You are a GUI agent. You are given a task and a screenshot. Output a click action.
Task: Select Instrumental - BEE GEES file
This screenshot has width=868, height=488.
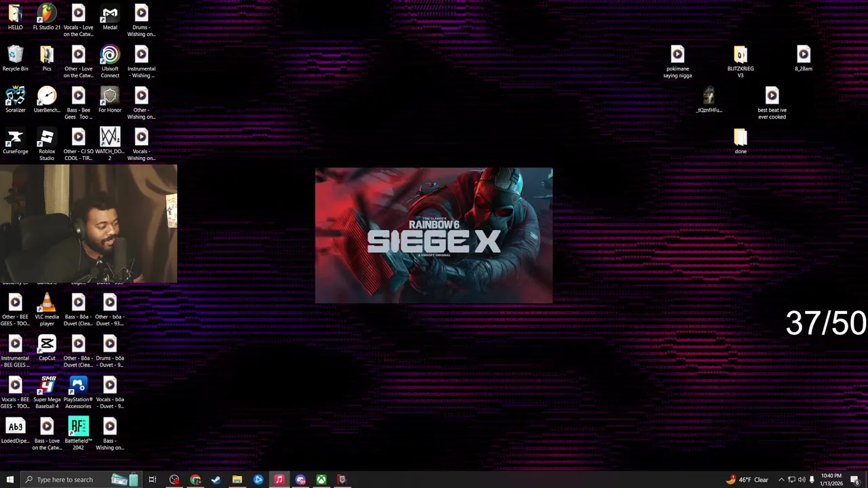click(x=15, y=352)
